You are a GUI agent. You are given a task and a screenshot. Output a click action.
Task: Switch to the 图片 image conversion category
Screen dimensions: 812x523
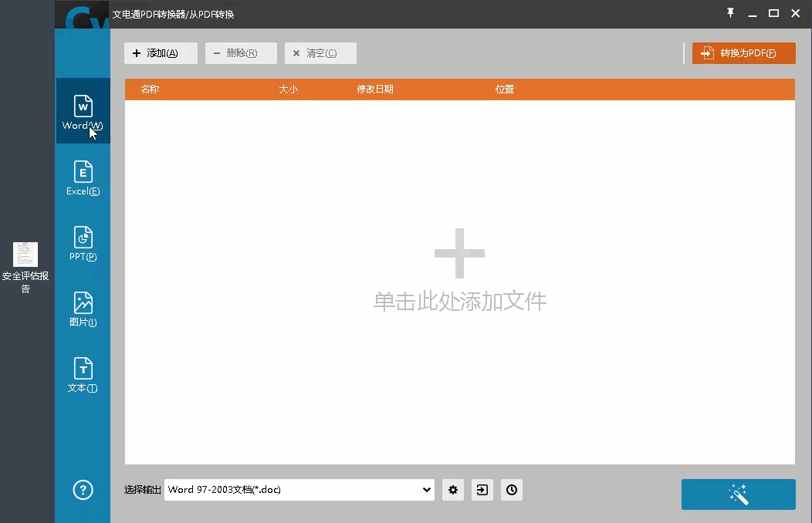click(83, 310)
